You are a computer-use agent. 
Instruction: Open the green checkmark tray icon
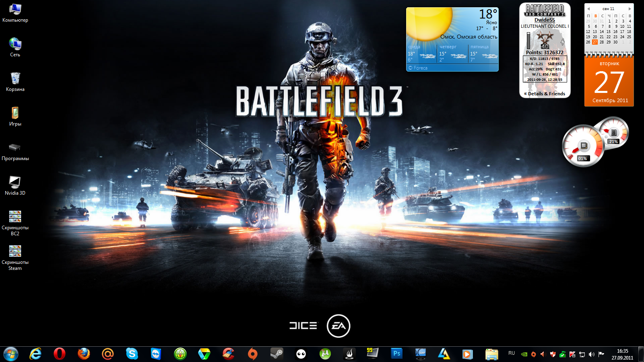562,354
